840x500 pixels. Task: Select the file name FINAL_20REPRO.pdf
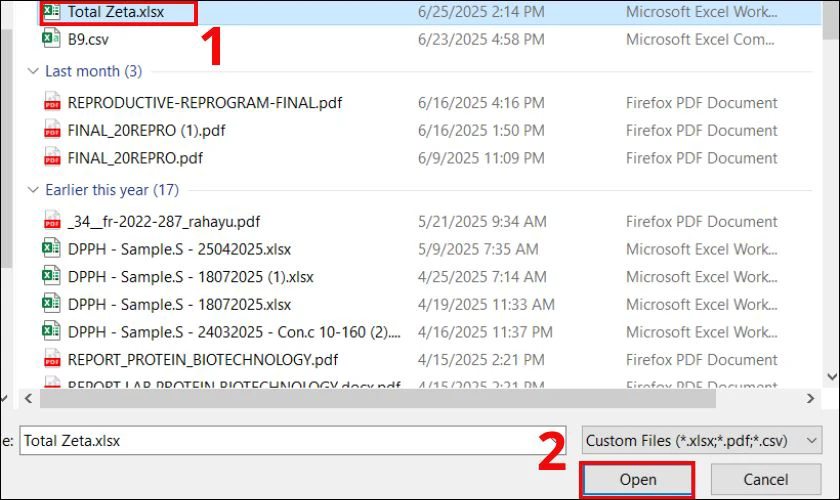tap(135, 159)
